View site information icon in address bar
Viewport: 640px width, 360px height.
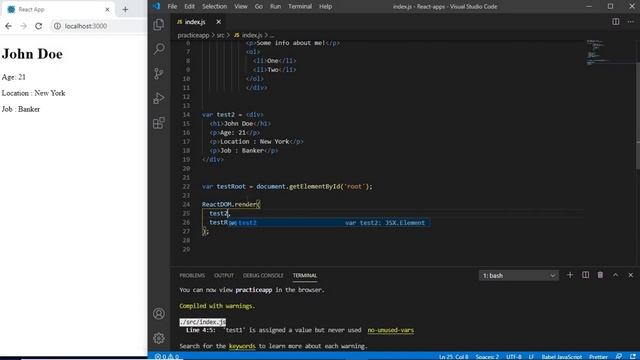pyautogui.click(x=58, y=26)
